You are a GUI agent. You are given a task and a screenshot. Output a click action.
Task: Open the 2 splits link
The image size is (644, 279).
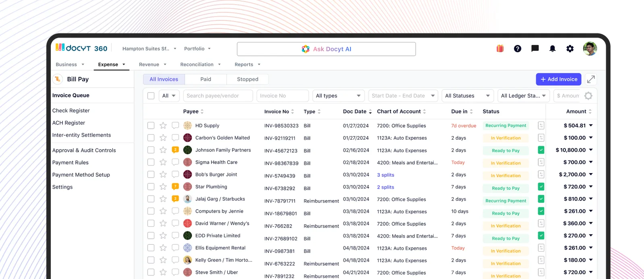(386, 187)
